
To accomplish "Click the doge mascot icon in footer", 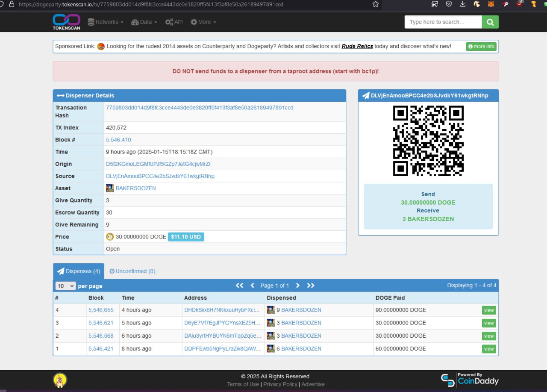I will (x=60, y=380).
